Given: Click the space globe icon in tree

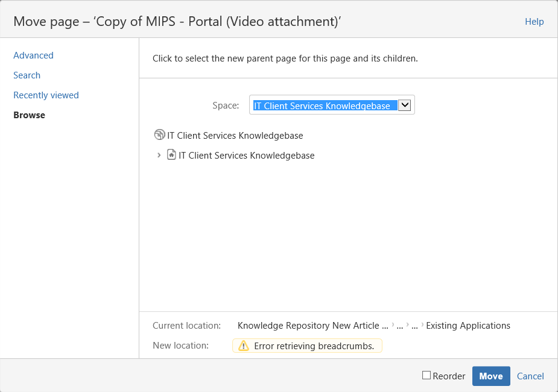Looking at the screenshot, I should 159,135.
